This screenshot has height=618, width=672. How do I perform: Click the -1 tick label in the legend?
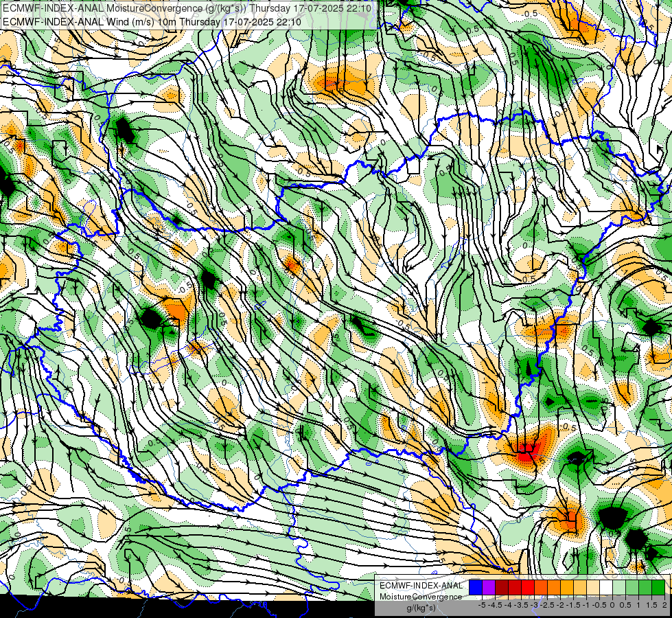(x=587, y=605)
